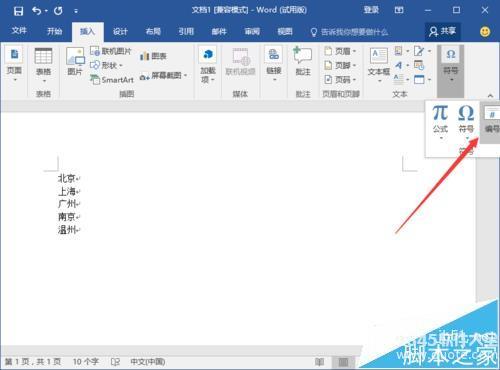Insert online pictures with 联机图片
This screenshot has width=500, height=370.
tap(111, 51)
